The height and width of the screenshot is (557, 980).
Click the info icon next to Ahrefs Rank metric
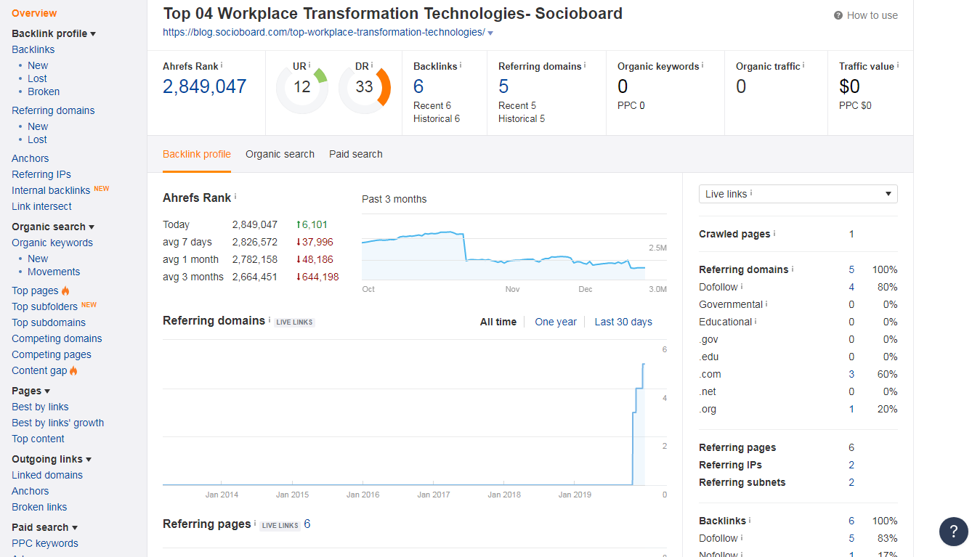coord(222,65)
